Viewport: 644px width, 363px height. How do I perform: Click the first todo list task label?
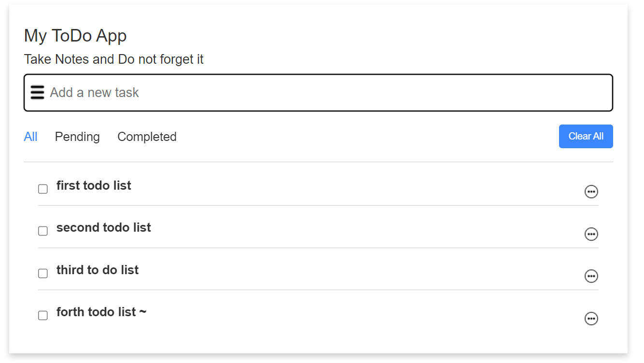click(94, 185)
